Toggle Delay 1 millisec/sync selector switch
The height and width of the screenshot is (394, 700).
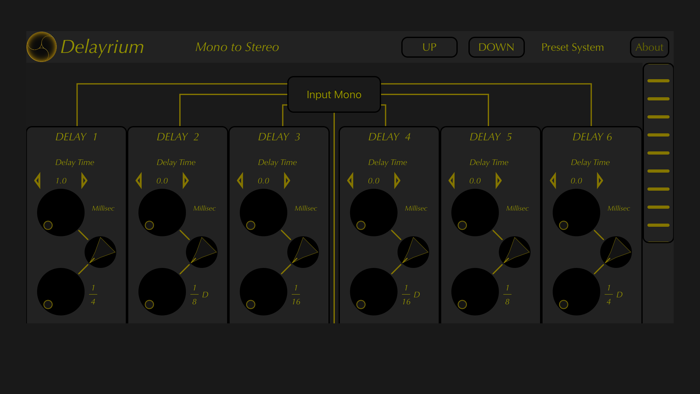[x=100, y=252]
